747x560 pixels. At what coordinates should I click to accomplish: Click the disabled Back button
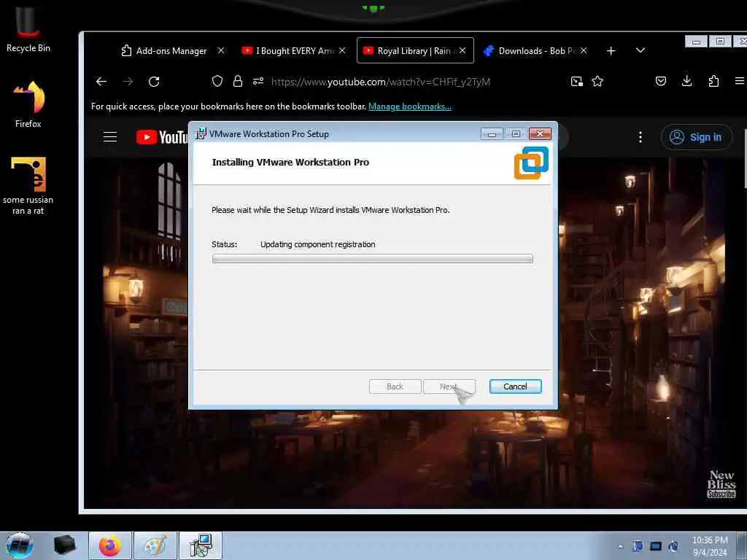coord(395,386)
